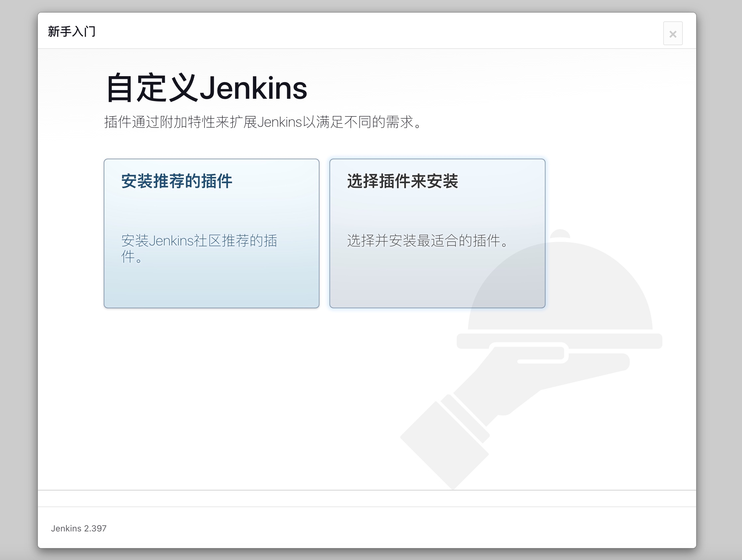Image resolution: width=742 pixels, height=560 pixels.
Task: Click the 安装推荐的插件 card
Action: pos(211,215)
